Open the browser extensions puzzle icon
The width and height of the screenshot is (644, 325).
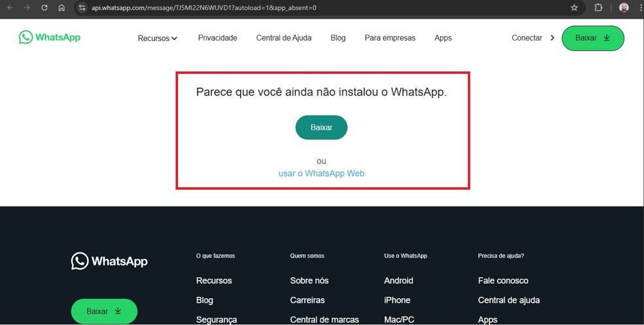point(598,8)
